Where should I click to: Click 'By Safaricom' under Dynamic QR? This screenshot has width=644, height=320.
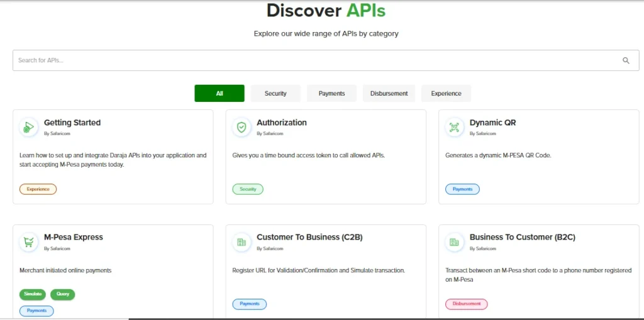pyautogui.click(x=482, y=133)
